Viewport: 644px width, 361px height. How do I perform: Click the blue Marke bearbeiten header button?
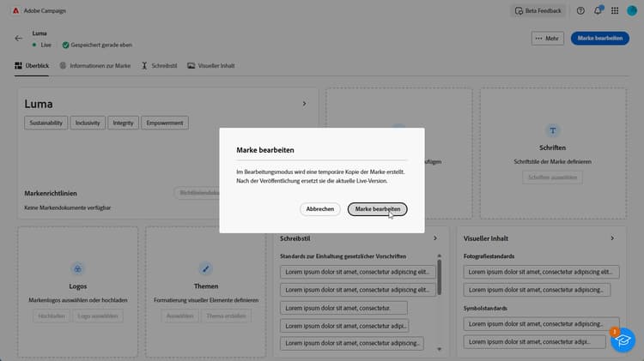tap(599, 38)
